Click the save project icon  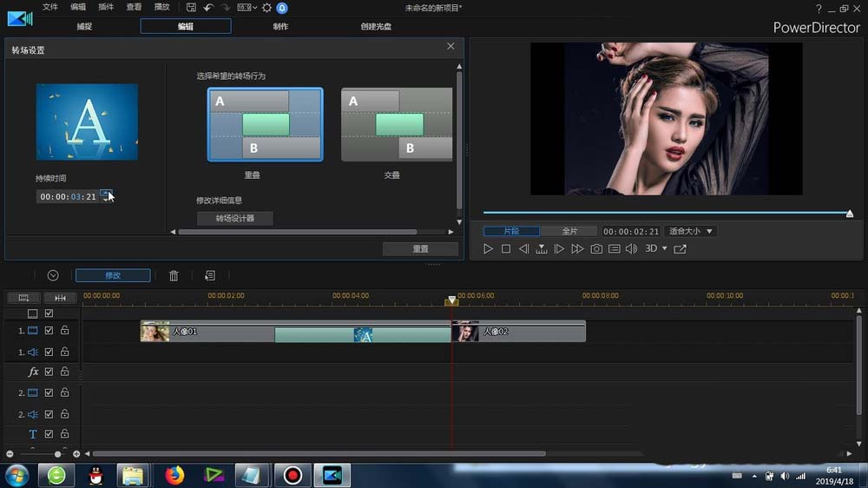pyautogui.click(x=191, y=8)
